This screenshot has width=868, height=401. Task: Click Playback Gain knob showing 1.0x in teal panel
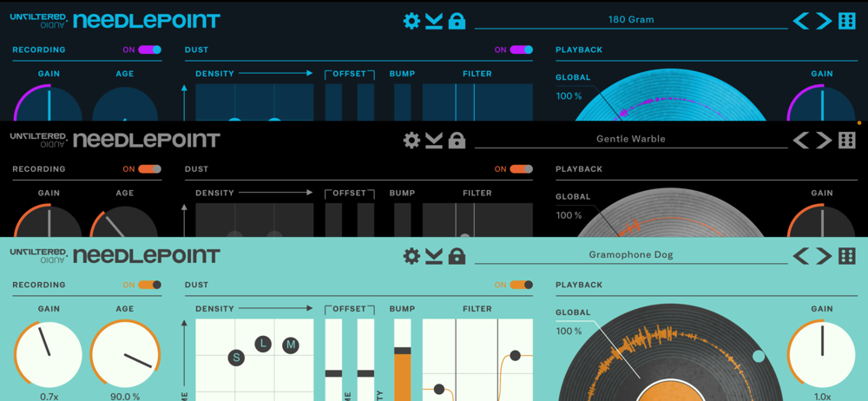(x=822, y=354)
